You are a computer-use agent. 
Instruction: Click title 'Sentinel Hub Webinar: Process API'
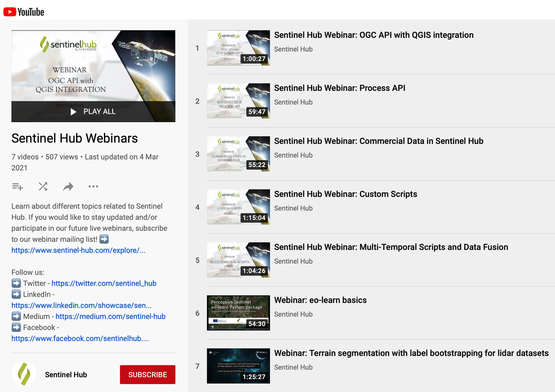click(x=340, y=88)
